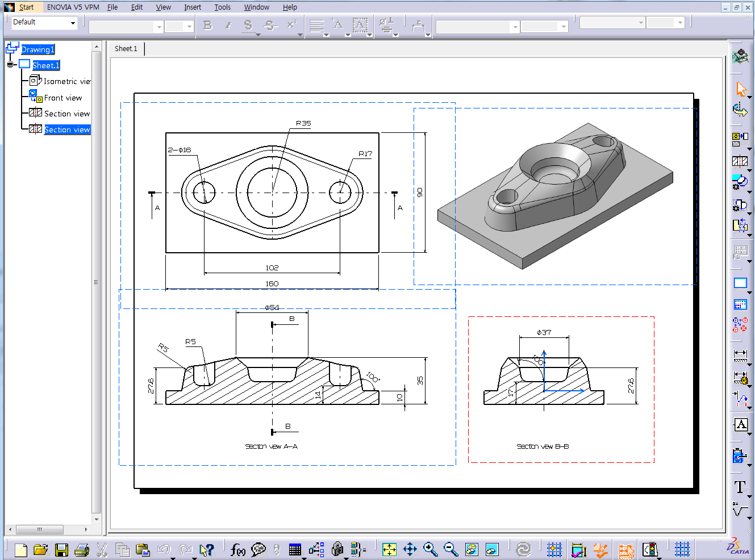Open the Formula f(x) tool
Screen dimensions: 755x560
(237, 549)
